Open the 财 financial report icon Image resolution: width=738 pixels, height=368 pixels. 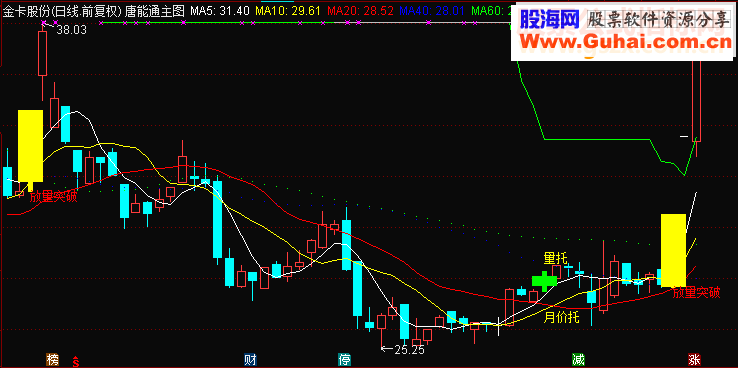coord(250,360)
